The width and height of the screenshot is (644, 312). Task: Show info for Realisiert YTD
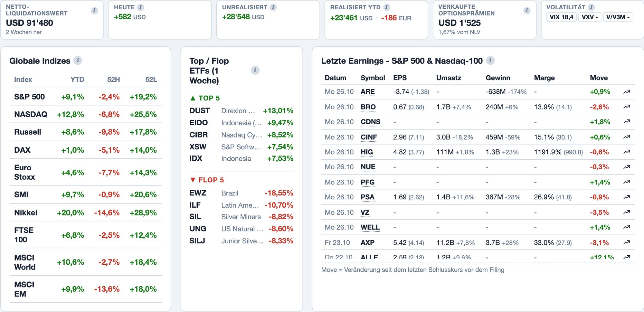pyautogui.click(x=387, y=7)
